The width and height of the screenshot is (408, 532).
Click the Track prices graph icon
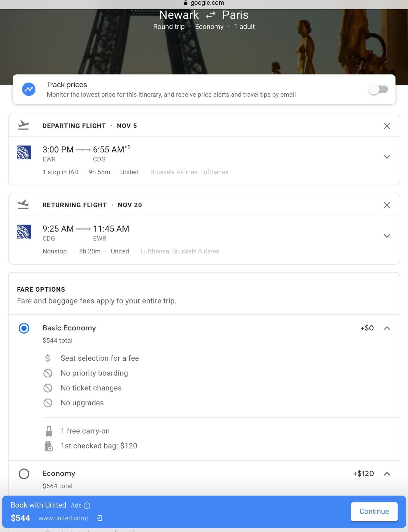(29, 89)
